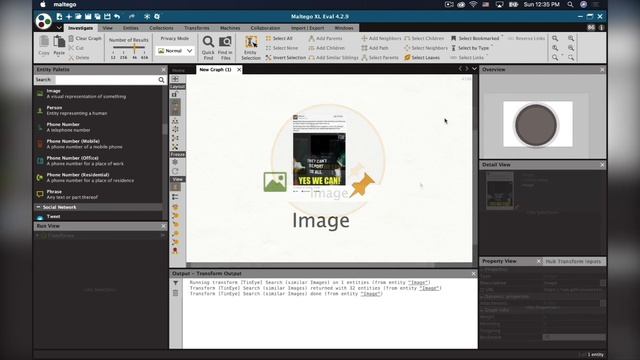Screen dimensions: 640x360
Task: Click the top-left zoom magnifier in ribbon
Action: (x=555, y=38)
